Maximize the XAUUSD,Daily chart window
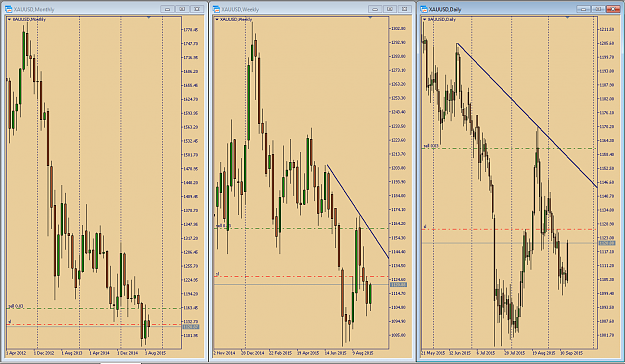 598,9
